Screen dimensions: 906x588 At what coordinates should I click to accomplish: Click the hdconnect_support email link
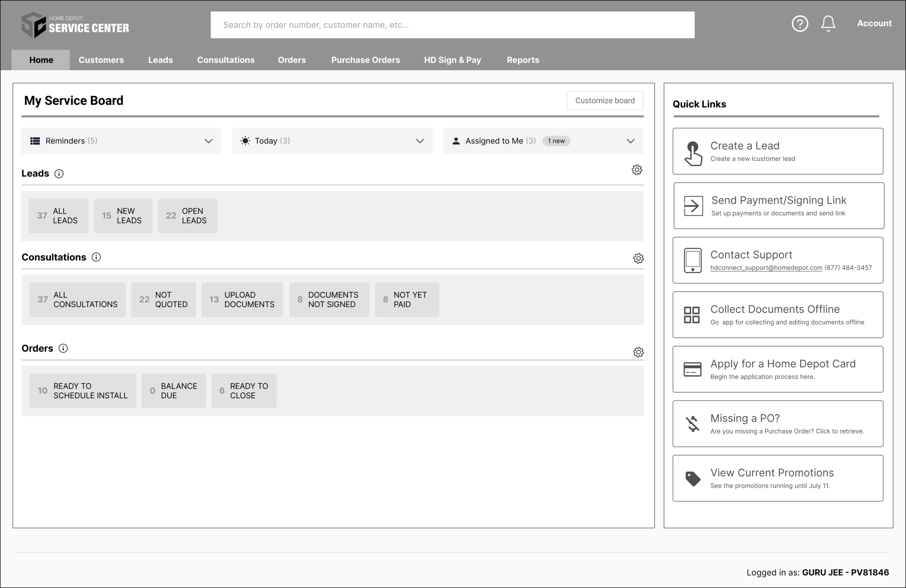click(x=766, y=268)
